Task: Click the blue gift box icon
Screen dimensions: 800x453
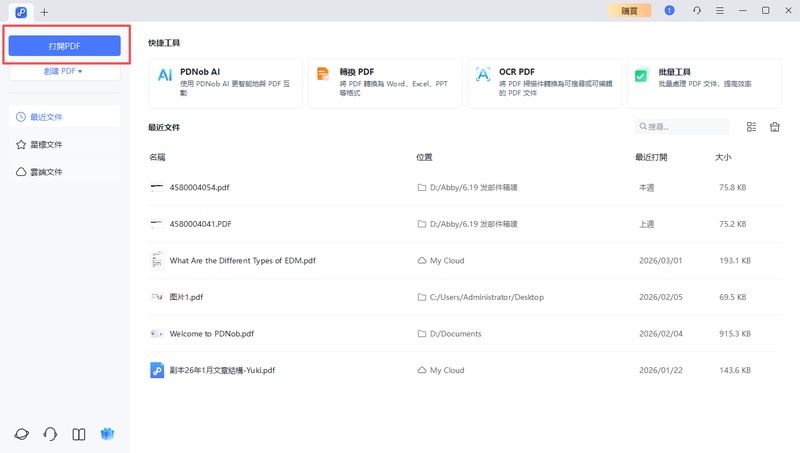Action: coord(108,434)
